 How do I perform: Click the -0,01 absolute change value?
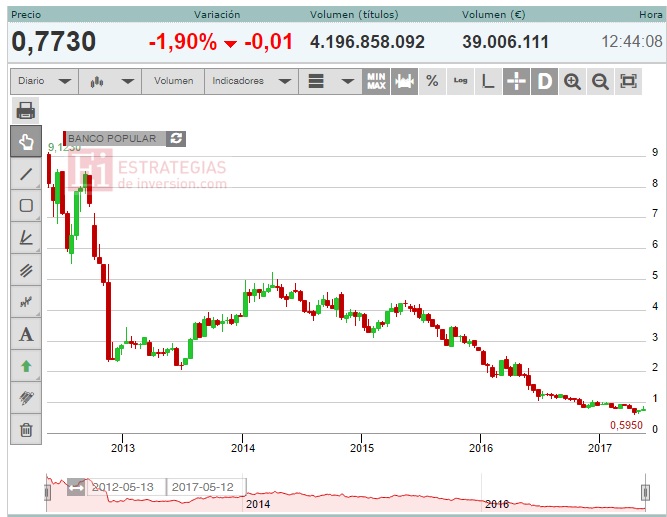coord(268,42)
